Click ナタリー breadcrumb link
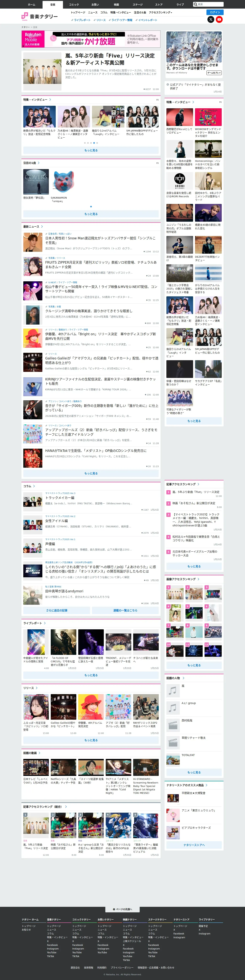Image resolution: width=245 pixels, height=980 pixels. point(26,27)
